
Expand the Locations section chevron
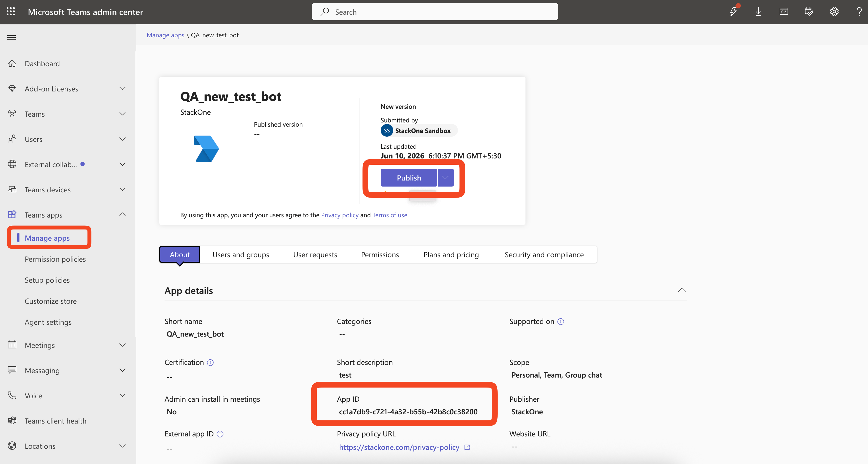[123, 446]
